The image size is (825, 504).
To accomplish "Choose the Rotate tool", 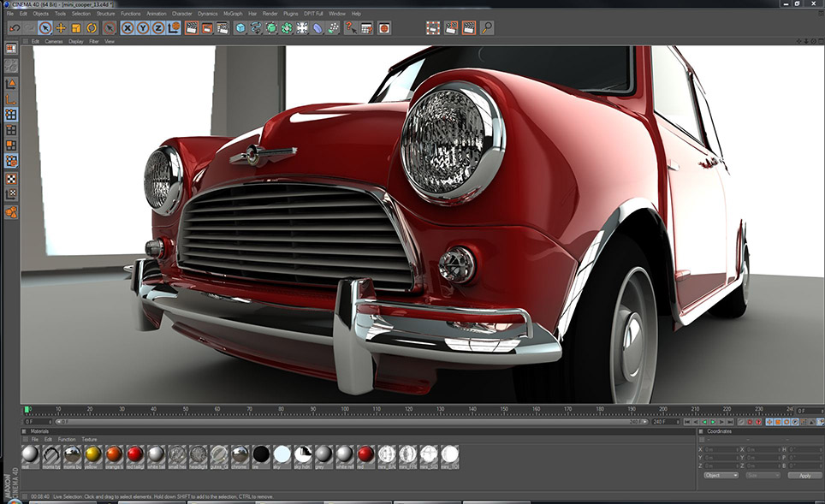I will click(91, 27).
